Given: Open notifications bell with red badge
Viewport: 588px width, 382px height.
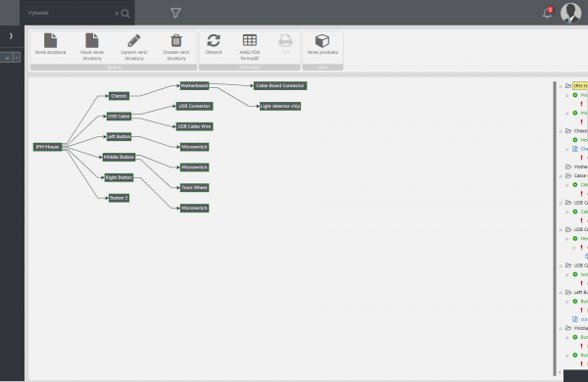Looking at the screenshot, I should coord(548,13).
